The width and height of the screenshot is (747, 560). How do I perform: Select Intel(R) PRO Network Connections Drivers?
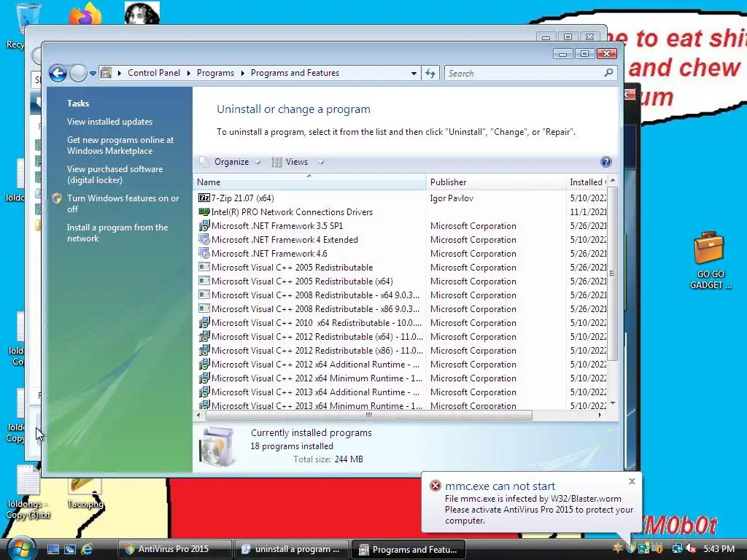click(x=292, y=212)
